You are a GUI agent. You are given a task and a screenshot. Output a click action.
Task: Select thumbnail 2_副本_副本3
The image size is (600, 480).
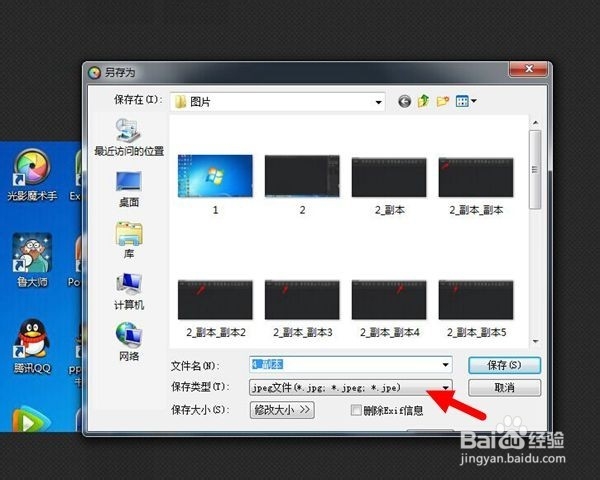pyautogui.click(x=302, y=309)
